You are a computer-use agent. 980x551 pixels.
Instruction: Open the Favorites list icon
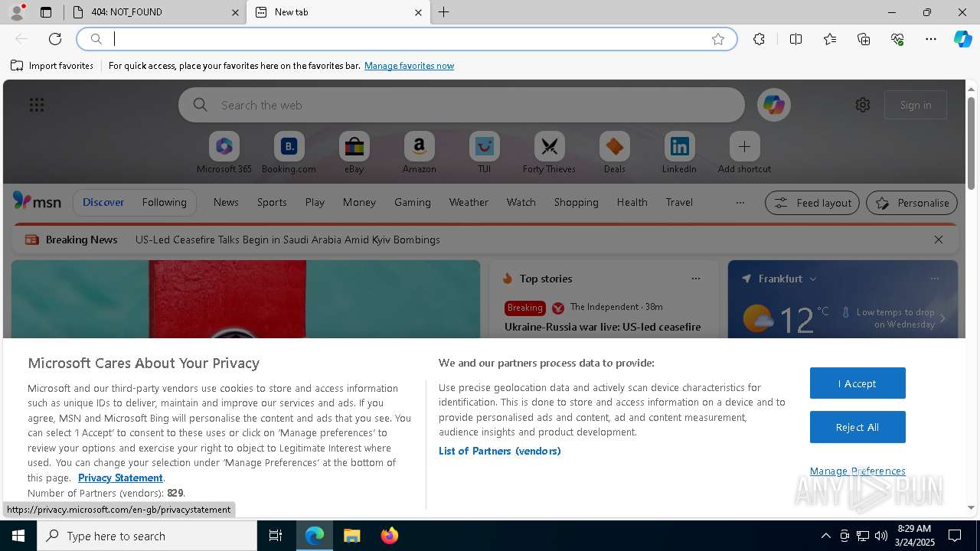click(x=830, y=39)
